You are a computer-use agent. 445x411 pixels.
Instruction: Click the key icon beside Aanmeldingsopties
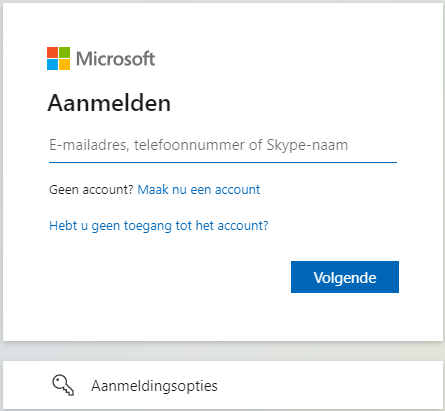click(x=63, y=385)
